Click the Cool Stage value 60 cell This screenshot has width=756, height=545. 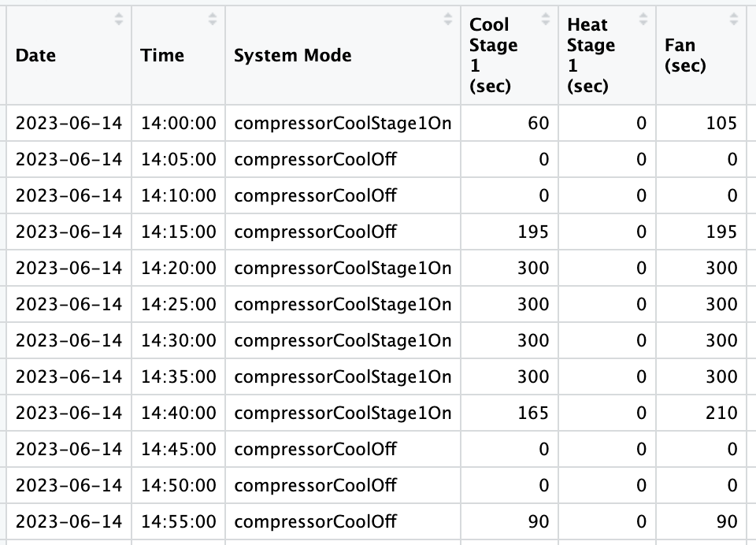point(510,123)
